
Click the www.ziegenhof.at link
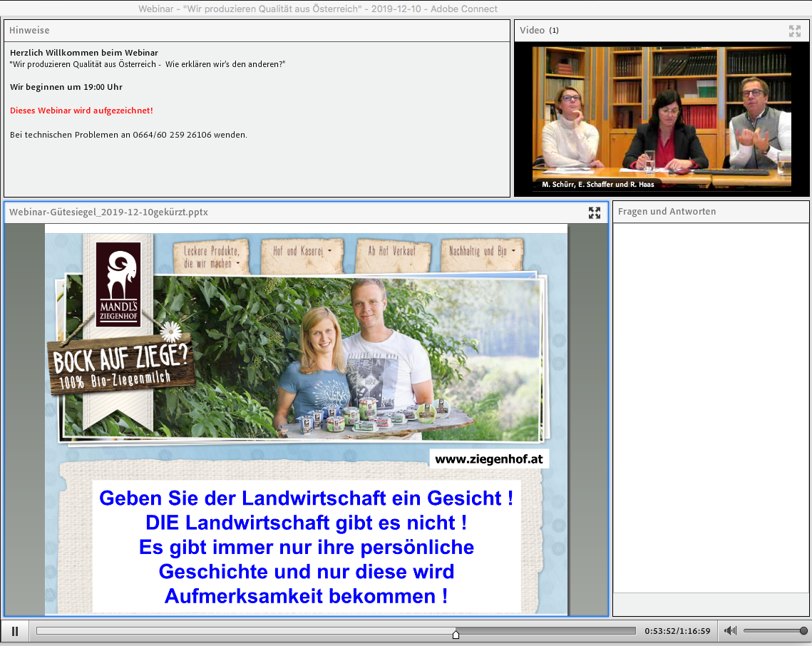click(x=489, y=459)
